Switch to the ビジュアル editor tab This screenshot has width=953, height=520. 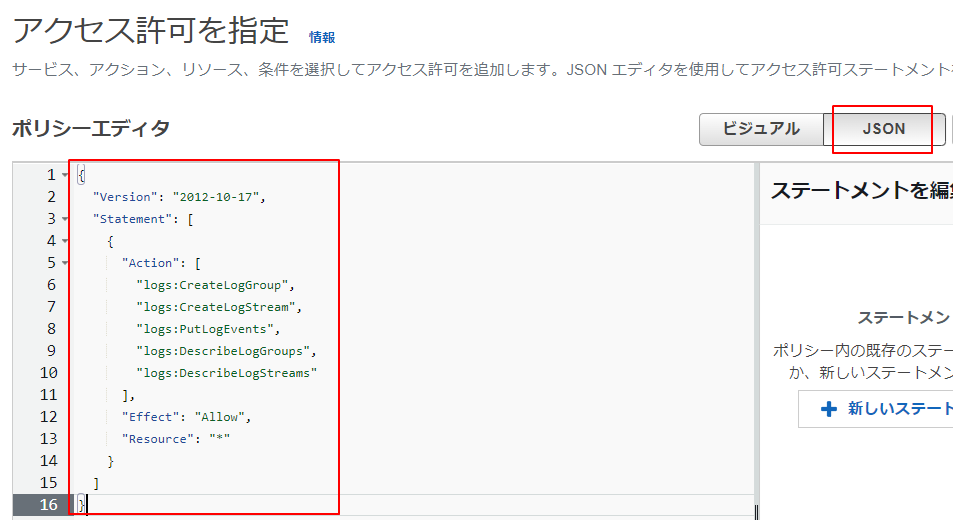tap(761, 129)
